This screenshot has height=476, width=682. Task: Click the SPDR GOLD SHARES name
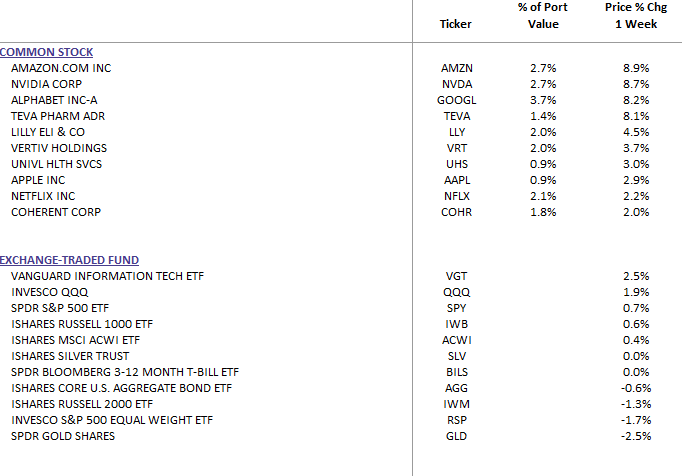click(x=63, y=436)
